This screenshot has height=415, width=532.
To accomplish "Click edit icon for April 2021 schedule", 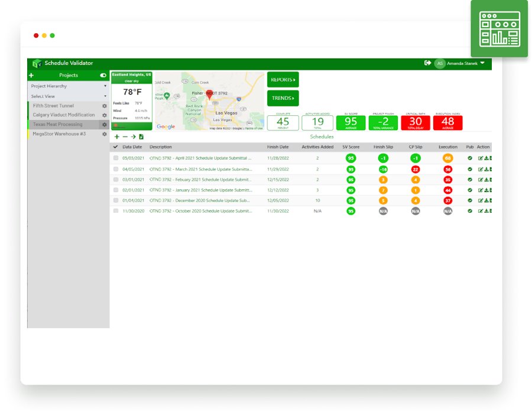I will [481, 158].
